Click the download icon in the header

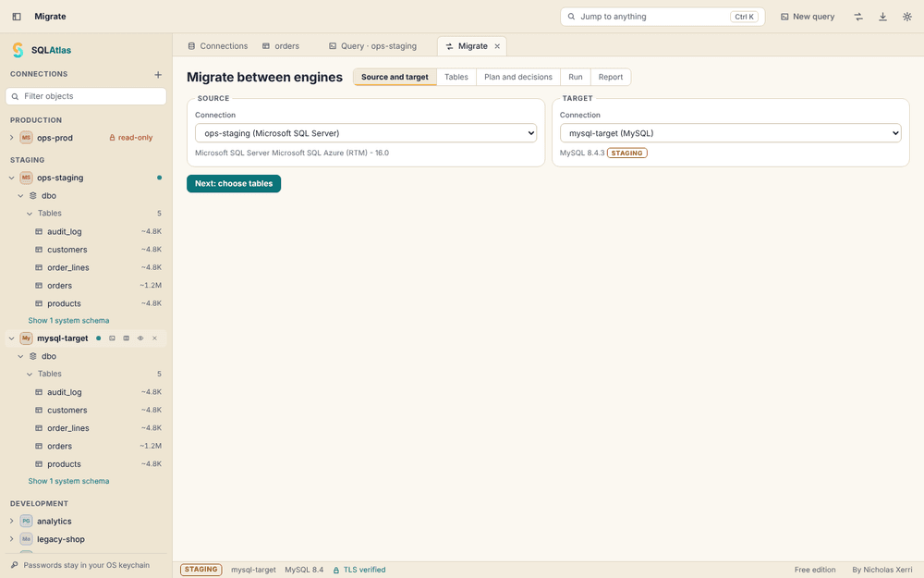coord(882,17)
